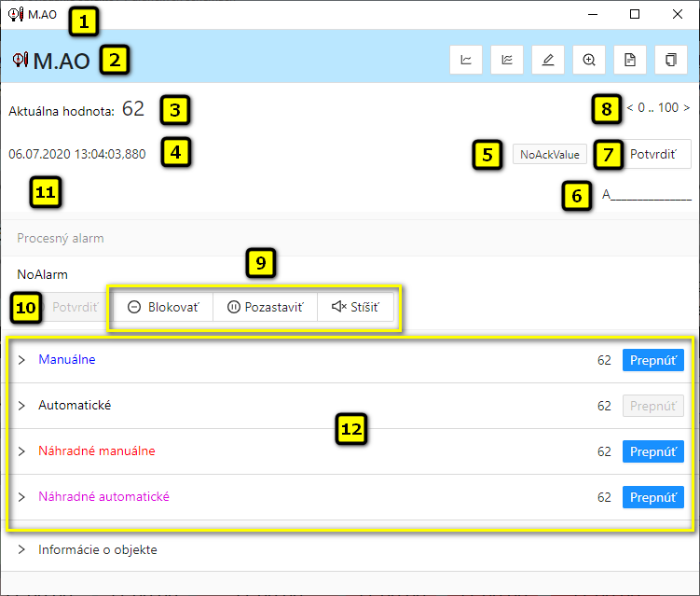The width and height of the screenshot is (700, 596).
Task: Expand Informácie o objekte section
Action: (22, 550)
